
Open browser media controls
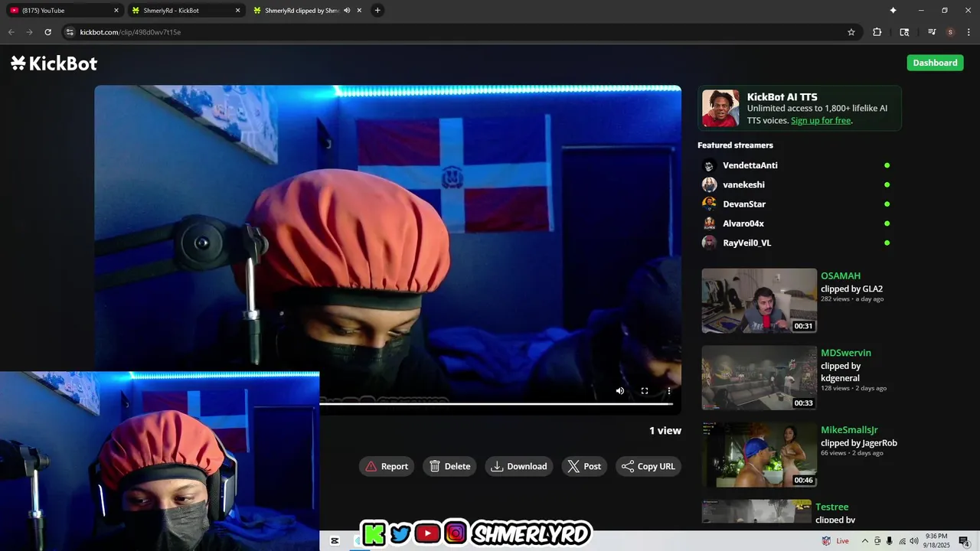tap(932, 32)
